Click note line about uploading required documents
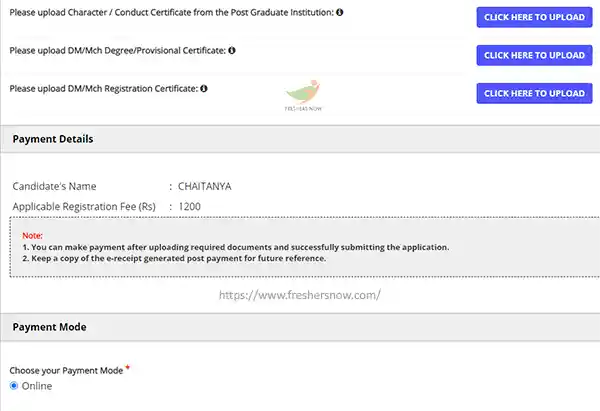 pyautogui.click(x=236, y=247)
